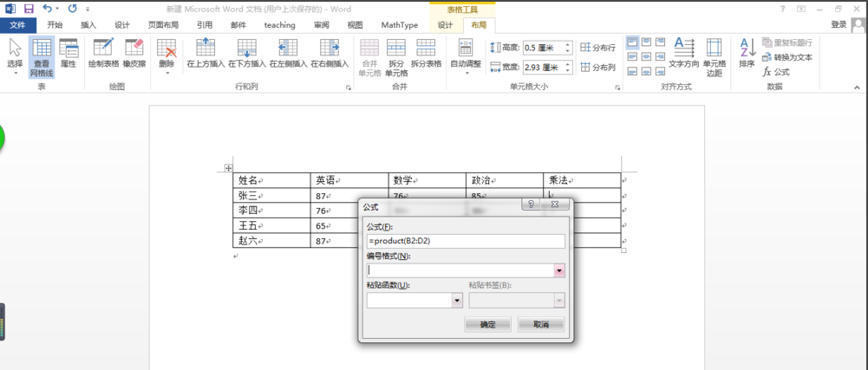Select the 橡皮擦 (Eraser) tool
Screen dimensions: 868x370
134,54
